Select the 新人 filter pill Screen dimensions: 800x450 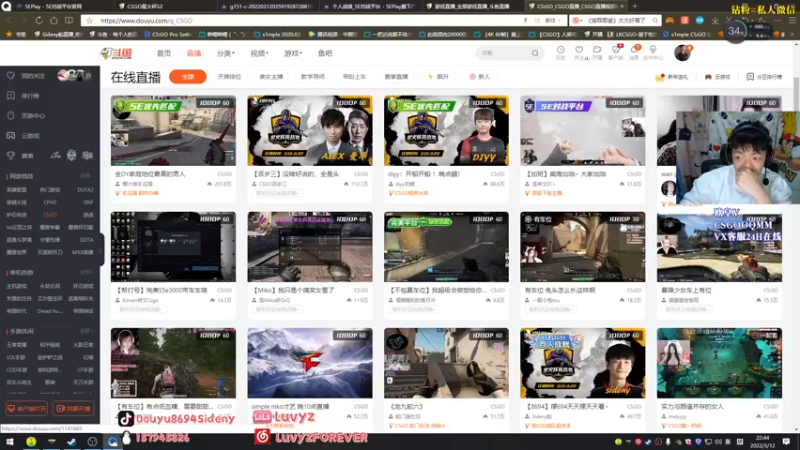[479, 77]
